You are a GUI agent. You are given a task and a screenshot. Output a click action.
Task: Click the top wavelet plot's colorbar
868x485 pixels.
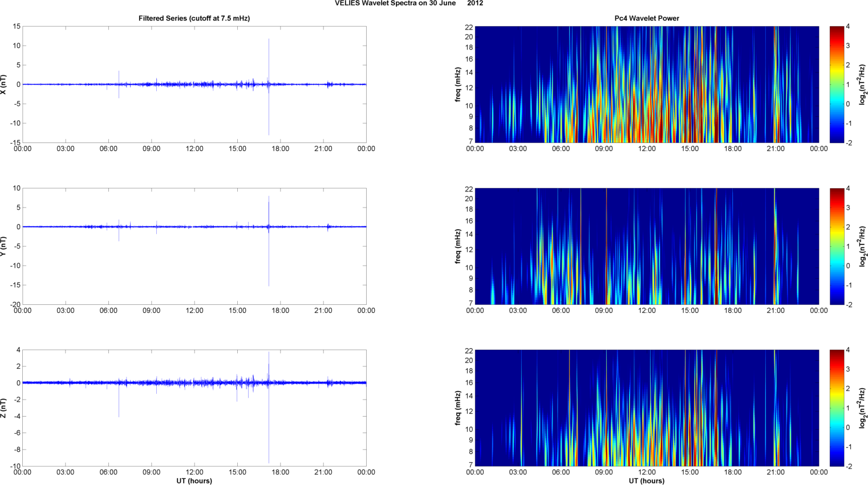[836, 84]
